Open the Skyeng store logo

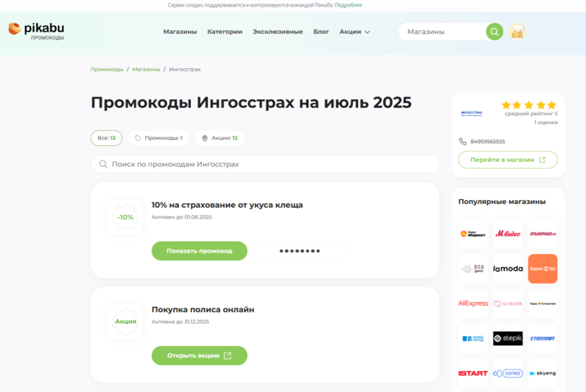pyautogui.click(x=542, y=373)
